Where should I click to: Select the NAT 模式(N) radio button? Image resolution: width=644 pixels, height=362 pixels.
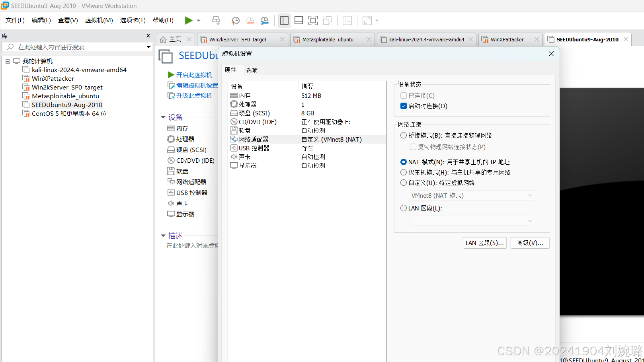click(x=404, y=162)
